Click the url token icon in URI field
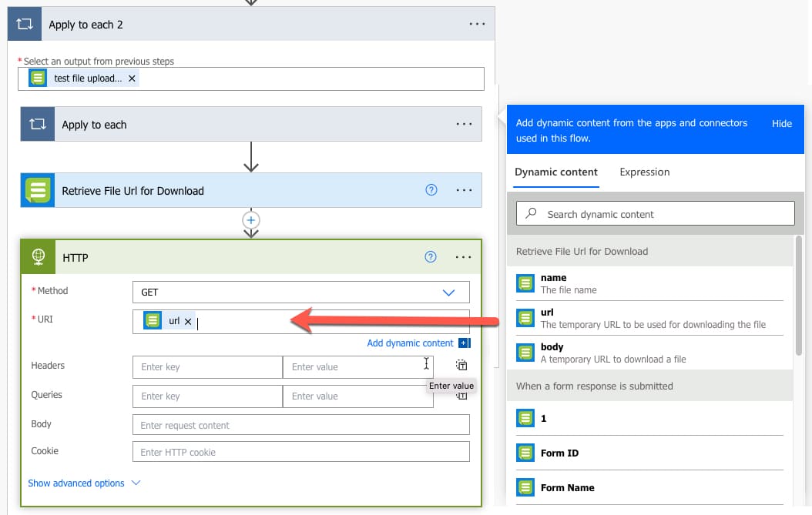This screenshot has height=515, width=812. [x=153, y=320]
